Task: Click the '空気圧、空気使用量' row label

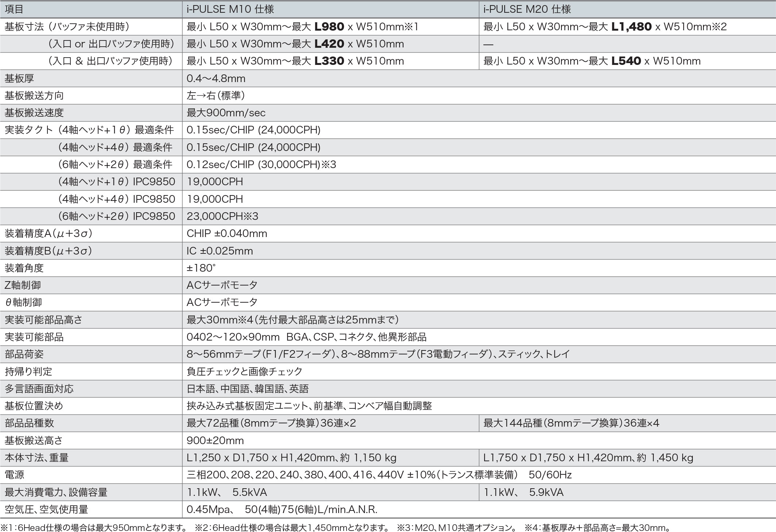Action: (x=46, y=509)
